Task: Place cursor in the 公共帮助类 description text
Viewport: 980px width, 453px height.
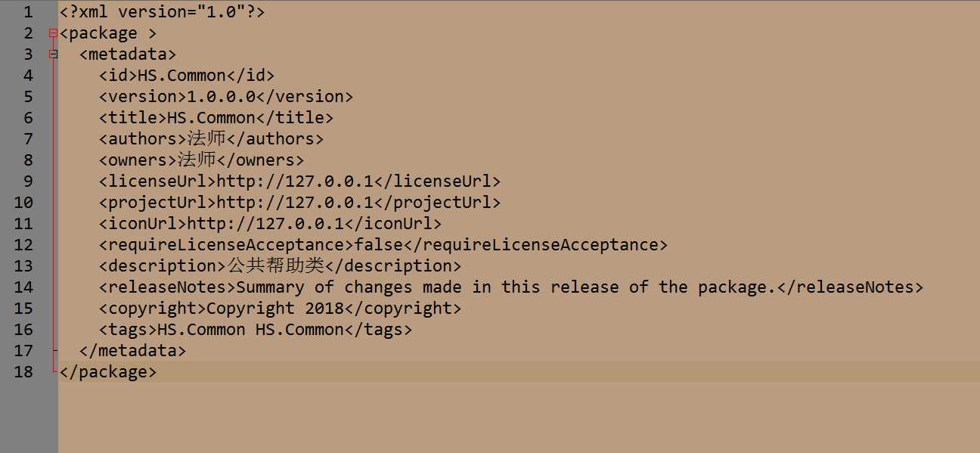Action: point(275,266)
